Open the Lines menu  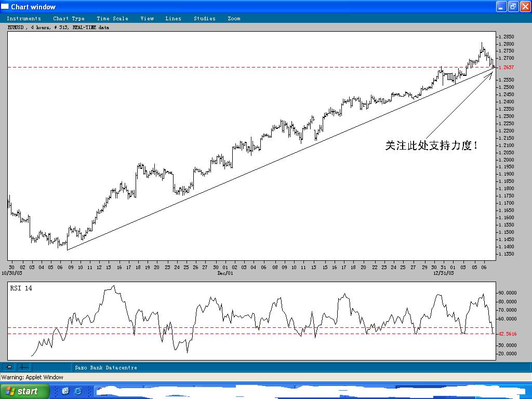[173, 19]
